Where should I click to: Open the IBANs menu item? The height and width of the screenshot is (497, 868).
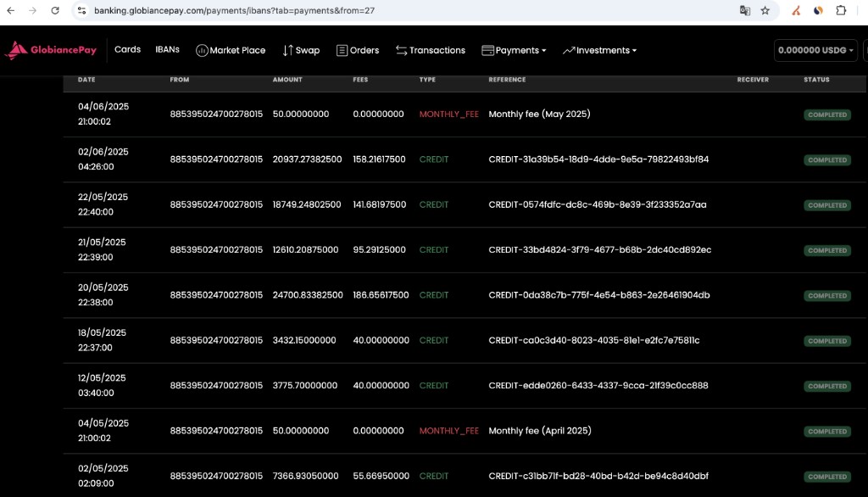point(167,49)
